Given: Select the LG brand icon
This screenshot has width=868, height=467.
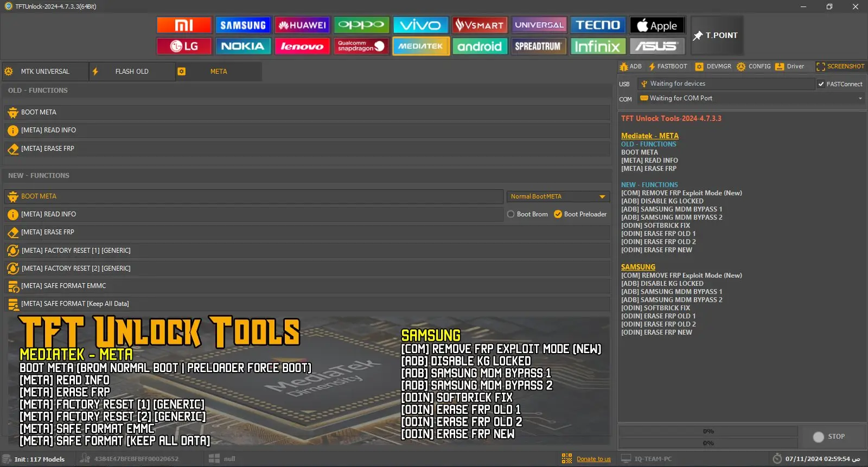Looking at the screenshot, I should pos(184,46).
